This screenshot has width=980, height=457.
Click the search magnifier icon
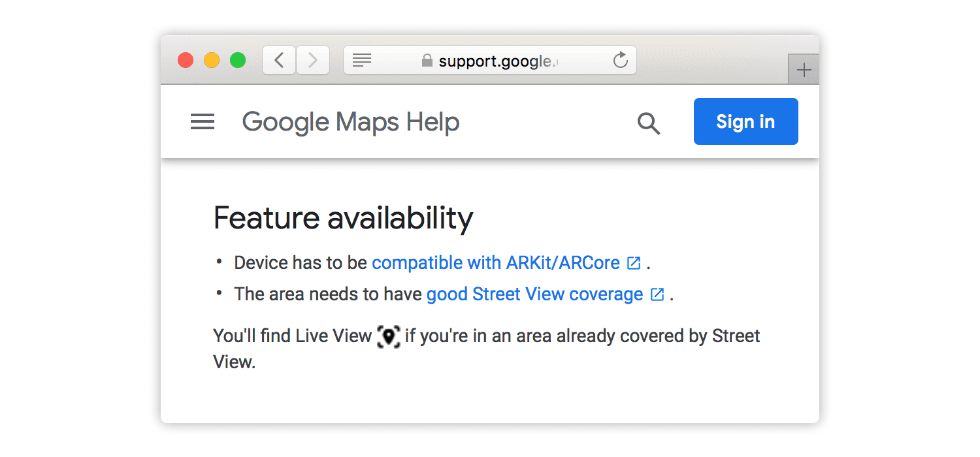(x=649, y=123)
